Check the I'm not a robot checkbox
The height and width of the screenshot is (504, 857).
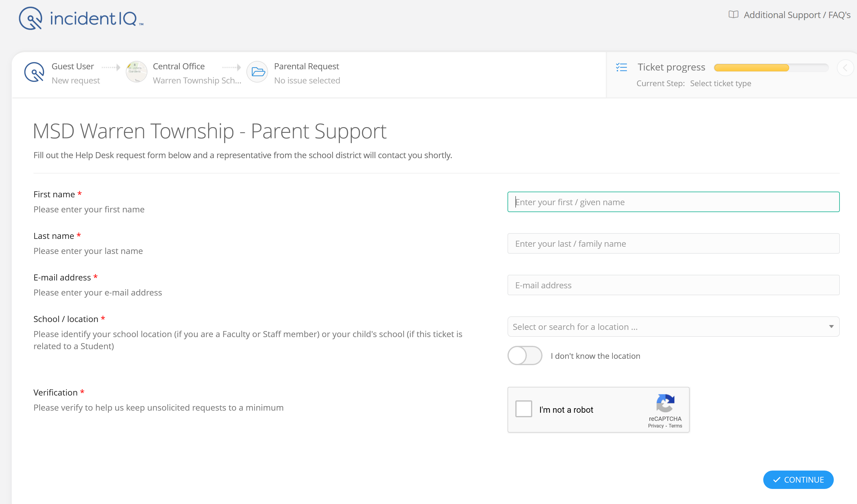[524, 410]
